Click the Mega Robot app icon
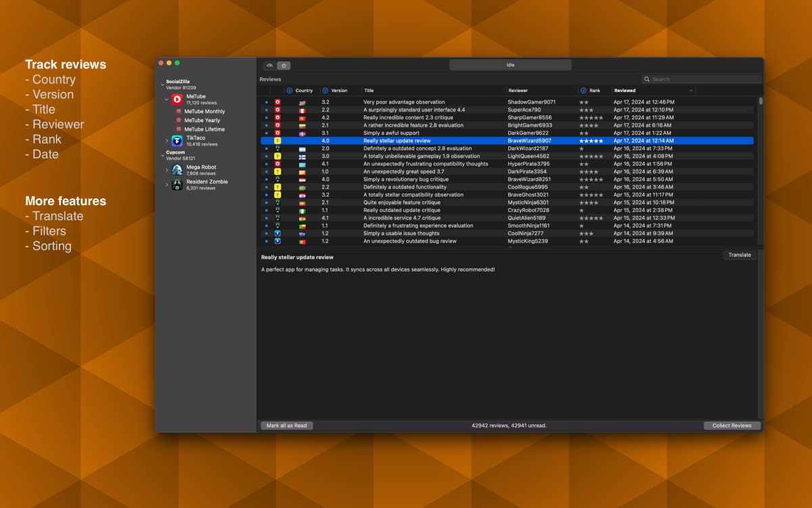This screenshot has height=508, width=812. 177,170
